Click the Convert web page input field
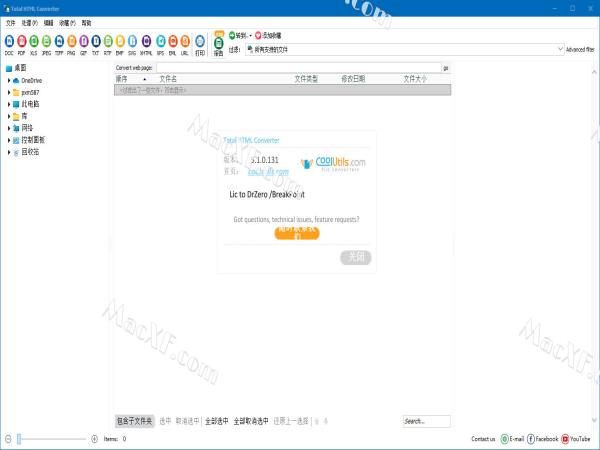The image size is (600, 450). pyautogui.click(x=298, y=68)
